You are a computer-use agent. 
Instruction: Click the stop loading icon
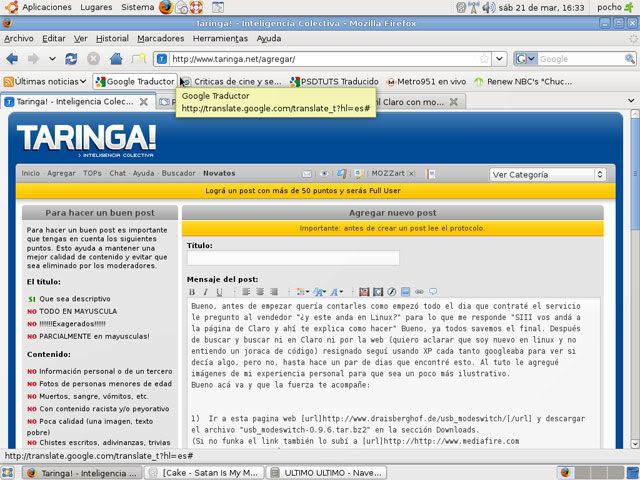coord(93,59)
